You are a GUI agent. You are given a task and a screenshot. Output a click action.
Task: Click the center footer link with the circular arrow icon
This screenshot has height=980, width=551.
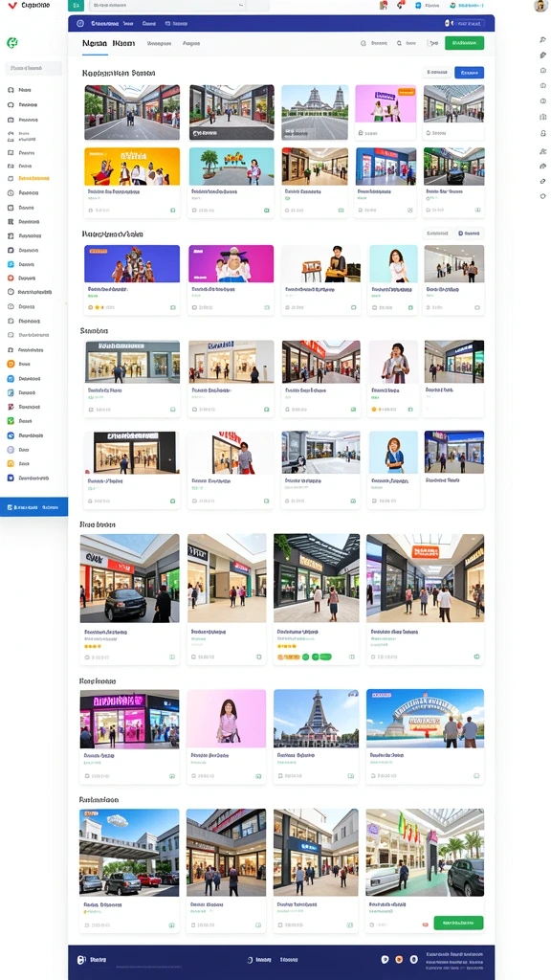click(x=260, y=959)
